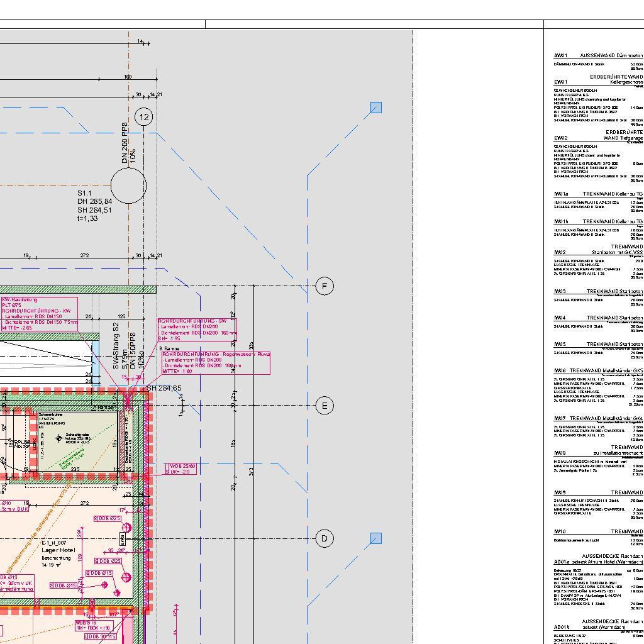This screenshot has width=644, height=644.
Task: Click the AW01 AUSSENWAND legend heading
Action: [x=597, y=56]
